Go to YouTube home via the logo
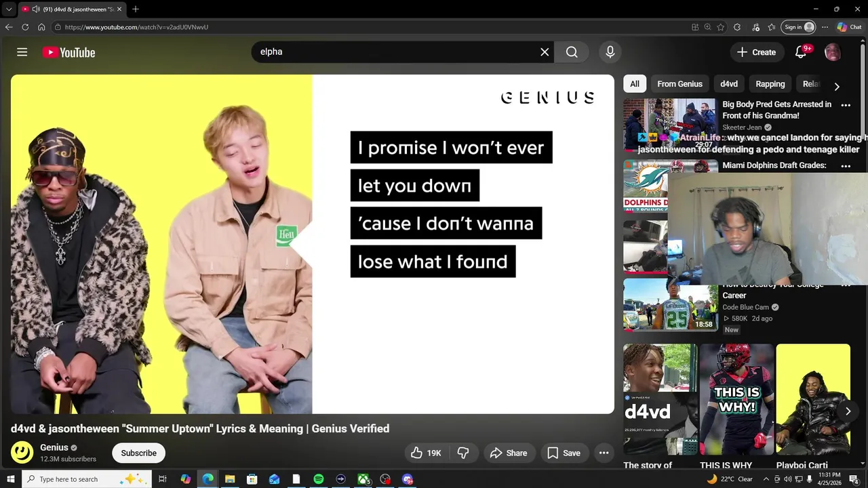868x488 pixels. tap(68, 52)
